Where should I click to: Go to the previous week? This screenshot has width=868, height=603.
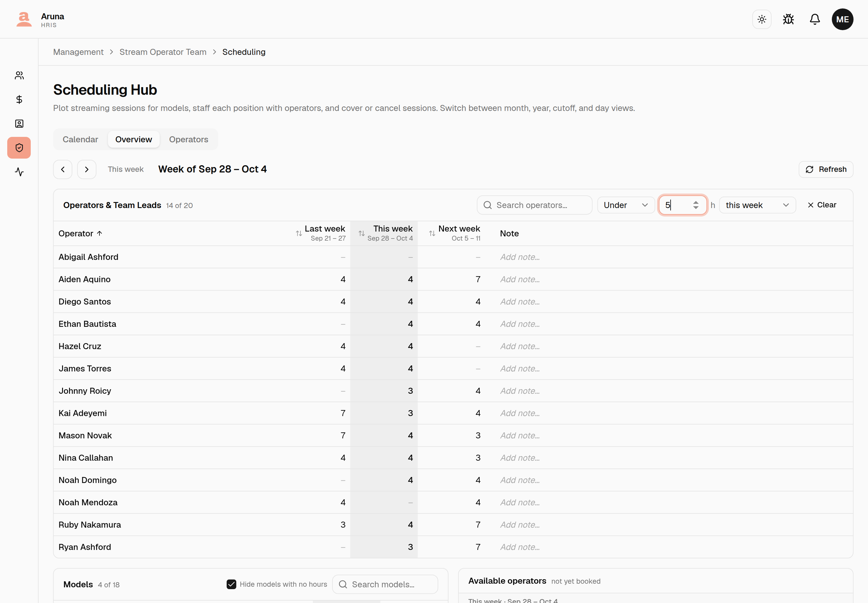tap(63, 169)
